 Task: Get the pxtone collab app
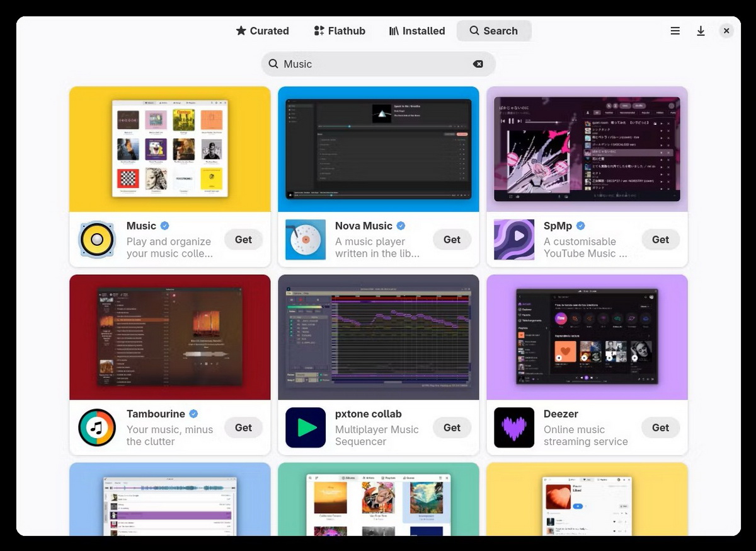452,427
